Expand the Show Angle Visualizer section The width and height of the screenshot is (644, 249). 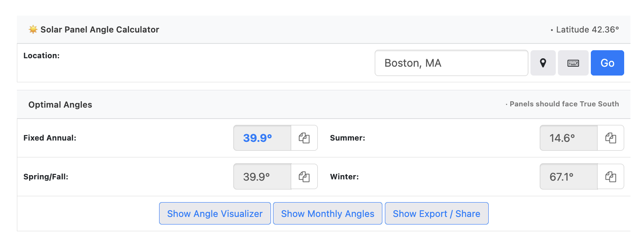(215, 214)
